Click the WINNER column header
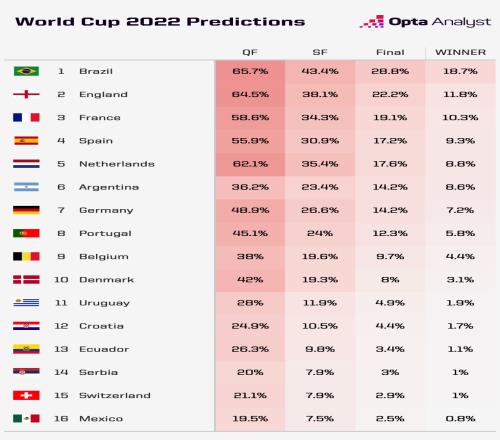500x440 pixels. (460, 52)
